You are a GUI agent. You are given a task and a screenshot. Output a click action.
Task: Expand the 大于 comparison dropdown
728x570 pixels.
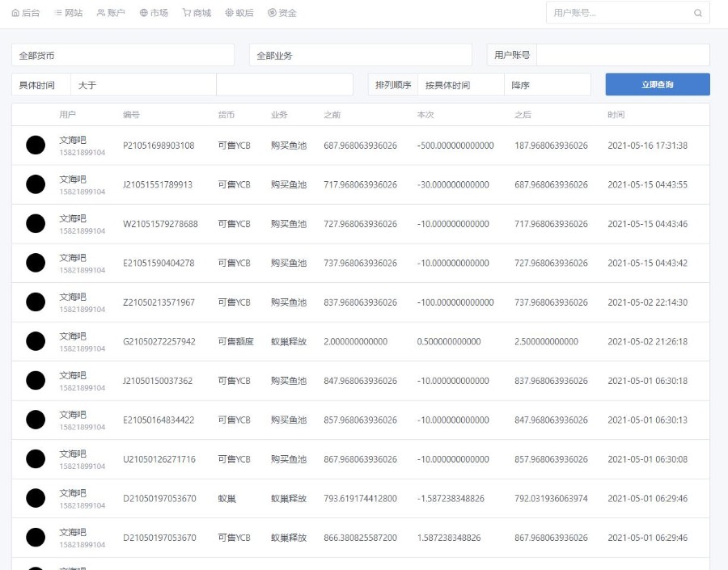coord(143,85)
